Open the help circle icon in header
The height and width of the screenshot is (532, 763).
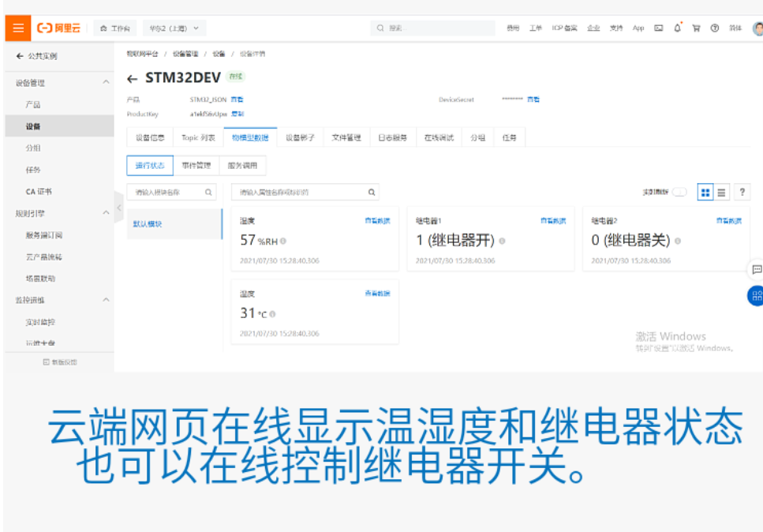point(715,28)
